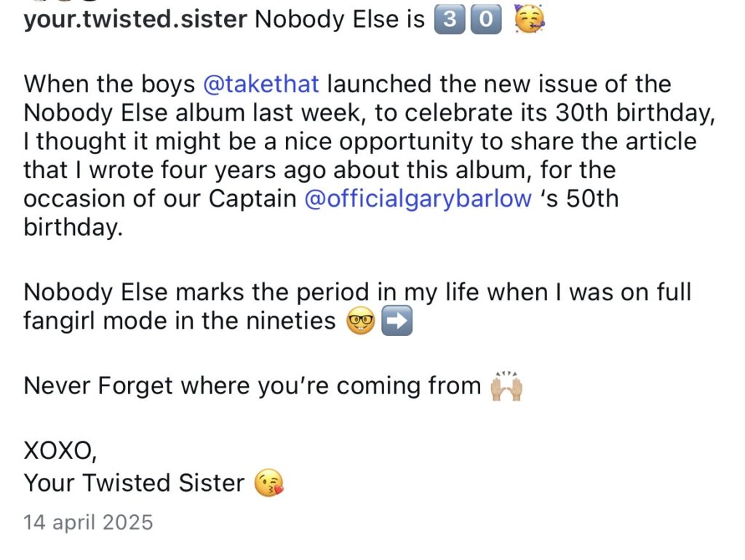Open the @officialgarybarlow mention link
The image size is (745, 560).
(418, 199)
